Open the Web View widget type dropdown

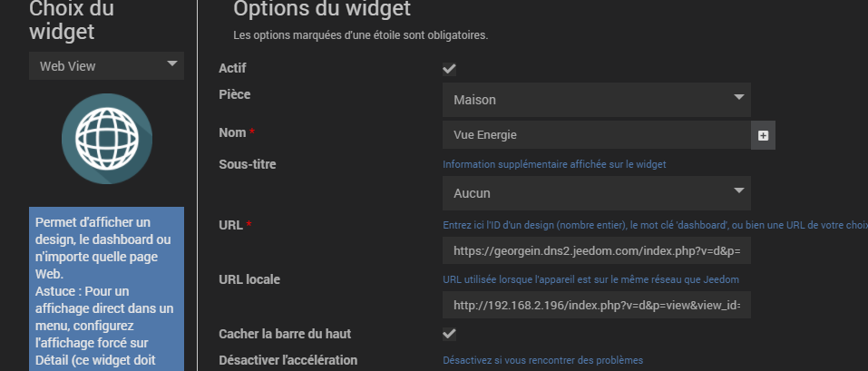coord(106,65)
